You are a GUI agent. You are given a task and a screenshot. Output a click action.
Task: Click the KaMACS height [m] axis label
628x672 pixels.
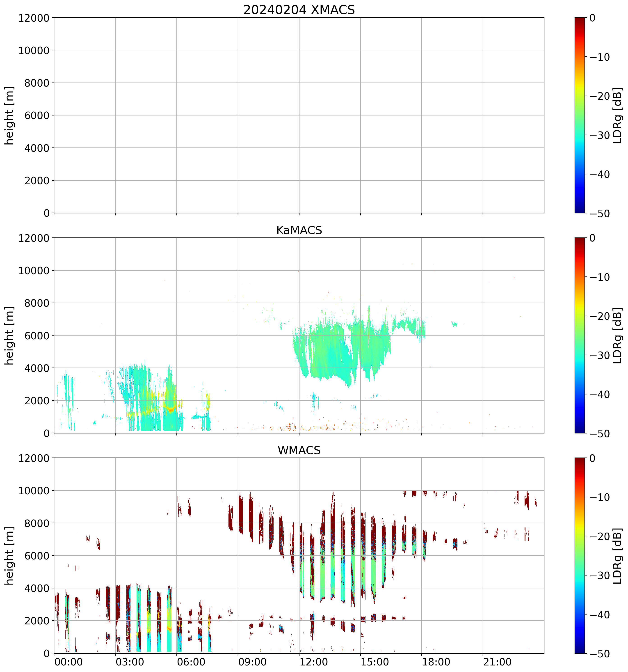pos(9,335)
